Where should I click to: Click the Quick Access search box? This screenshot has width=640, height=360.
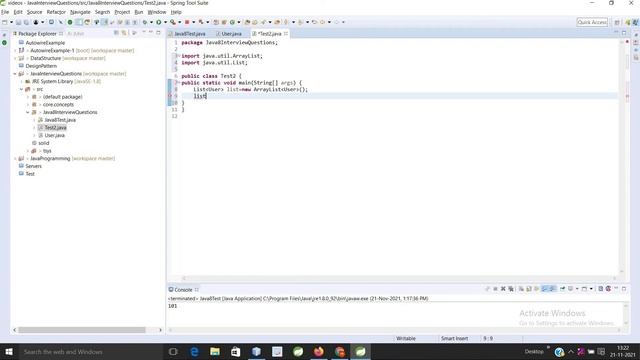pyautogui.click(x=592, y=22)
